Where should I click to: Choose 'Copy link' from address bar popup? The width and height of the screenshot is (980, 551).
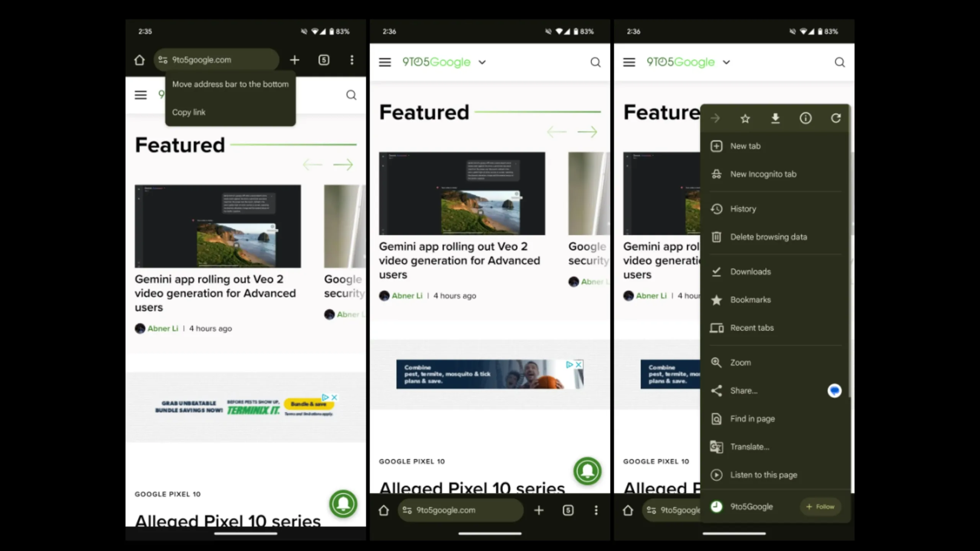click(x=230, y=112)
